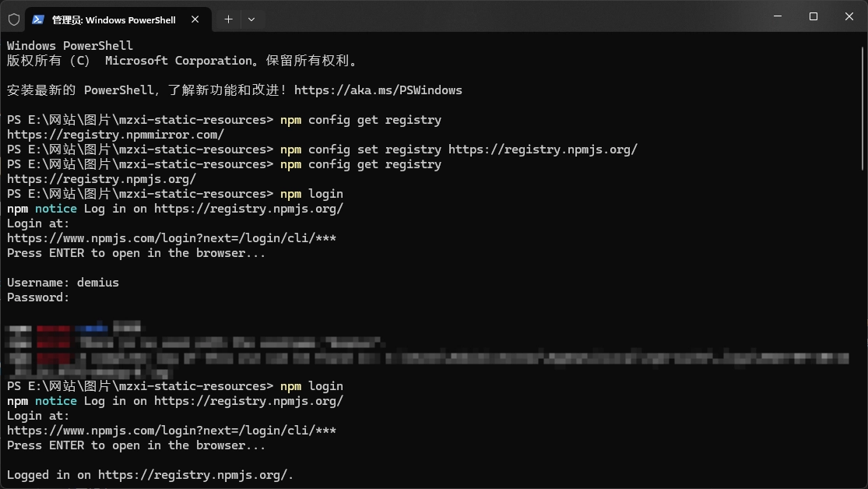The image size is (868, 489).
Task: Open the last npmjs.com login URL
Action: 171,431
